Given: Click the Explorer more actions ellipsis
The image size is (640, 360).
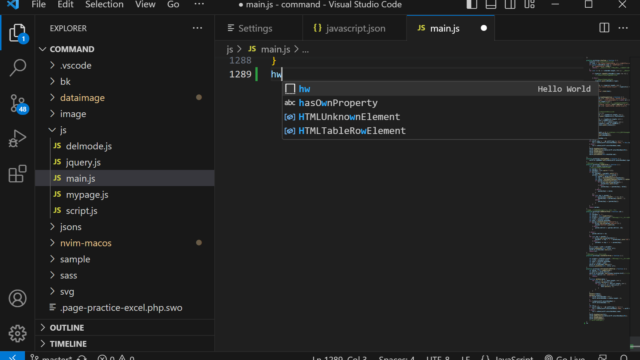Looking at the screenshot, I should click(x=198, y=28).
